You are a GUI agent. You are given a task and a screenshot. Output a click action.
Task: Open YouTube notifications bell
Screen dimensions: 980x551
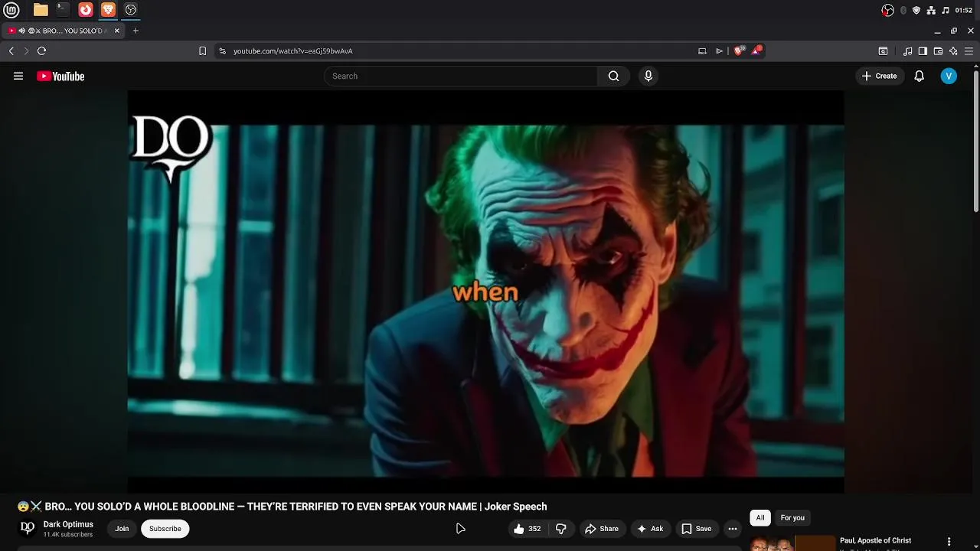click(x=919, y=76)
